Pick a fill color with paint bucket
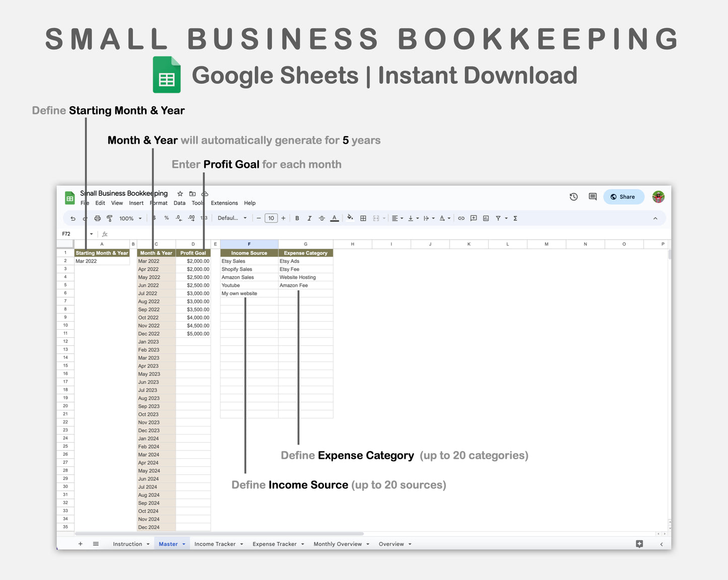The image size is (728, 580). 350,218
